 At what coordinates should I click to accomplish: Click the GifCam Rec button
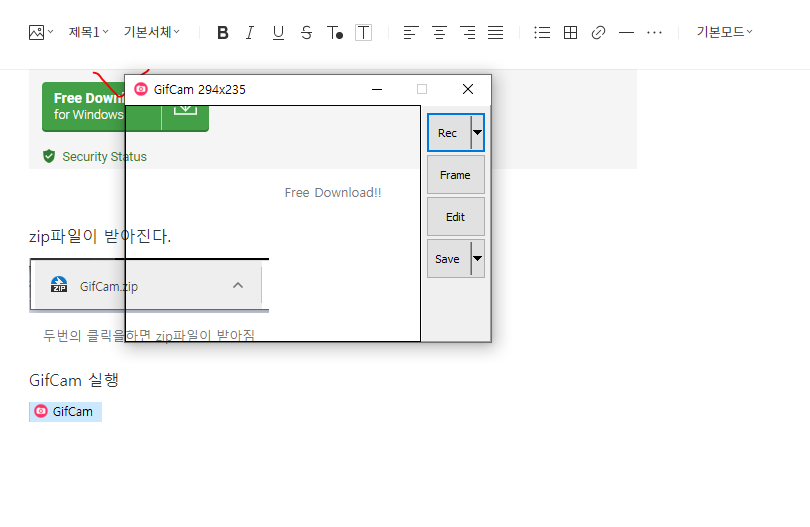point(449,133)
